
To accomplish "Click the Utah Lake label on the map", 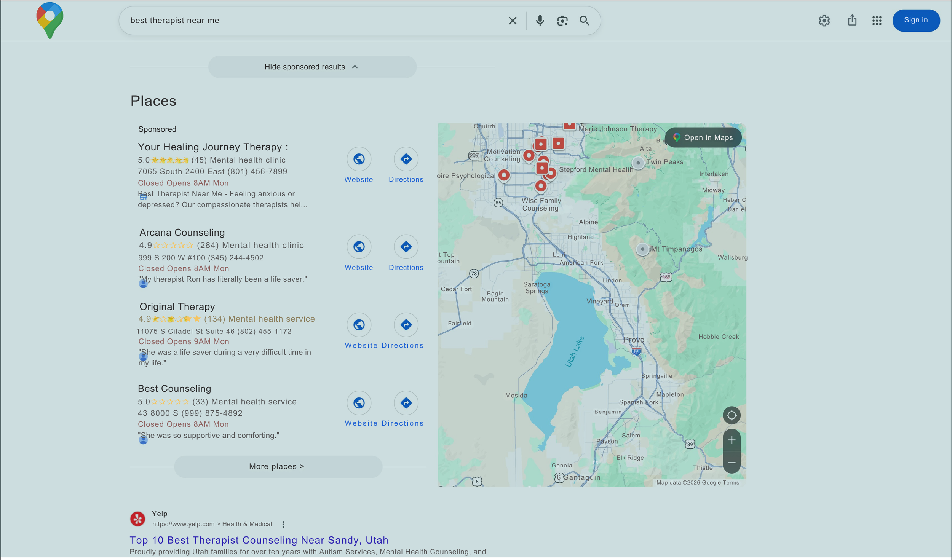I will click(x=574, y=351).
